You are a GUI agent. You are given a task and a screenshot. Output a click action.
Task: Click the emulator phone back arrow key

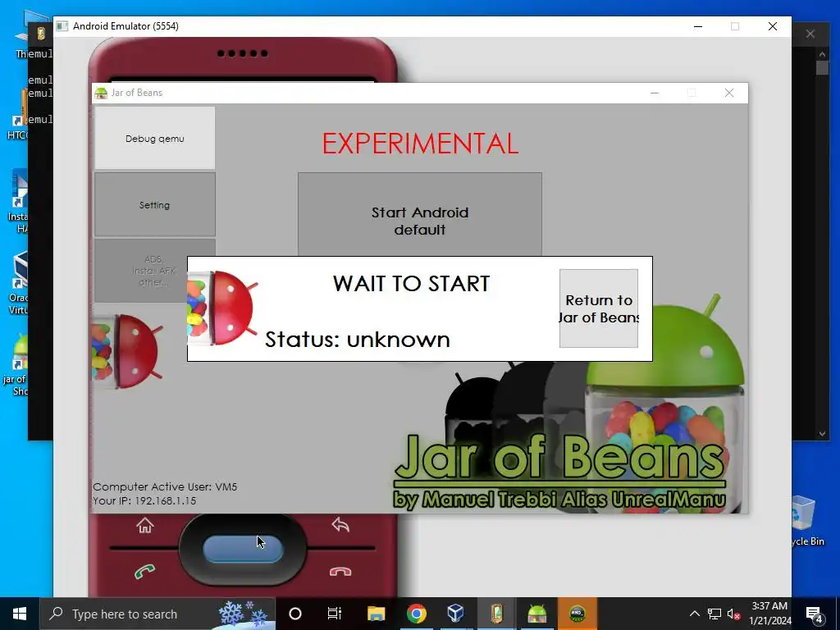pyautogui.click(x=340, y=524)
